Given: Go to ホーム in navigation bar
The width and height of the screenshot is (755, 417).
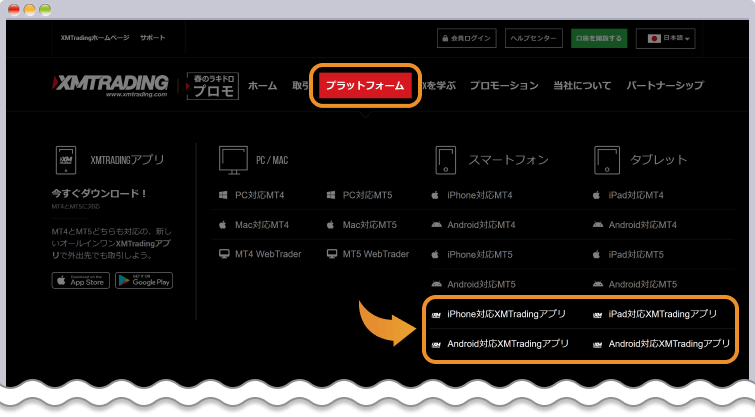Looking at the screenshot, I should pyautogui.click(x=262, y=86).
